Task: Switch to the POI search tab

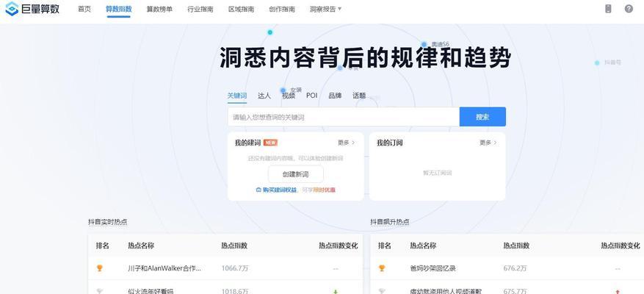Action: [312, 96]
